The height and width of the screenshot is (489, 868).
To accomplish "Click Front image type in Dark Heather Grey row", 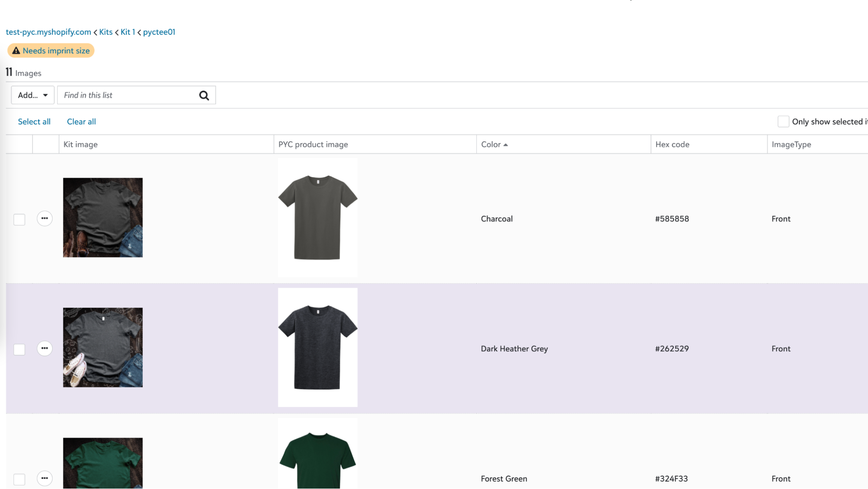I will point(781,349).
